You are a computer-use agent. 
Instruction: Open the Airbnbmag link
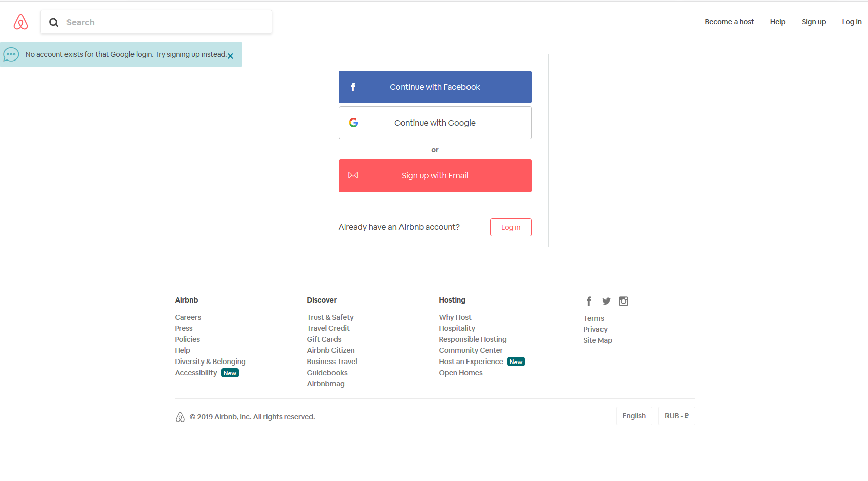(x=326, y=384)
